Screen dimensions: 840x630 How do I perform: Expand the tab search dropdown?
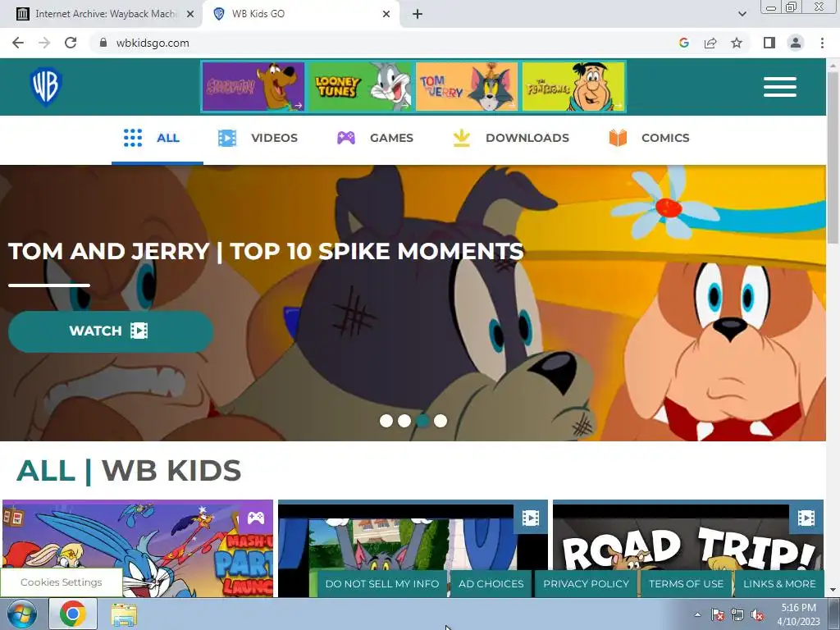pyautogui.click(x=742, y=15)
